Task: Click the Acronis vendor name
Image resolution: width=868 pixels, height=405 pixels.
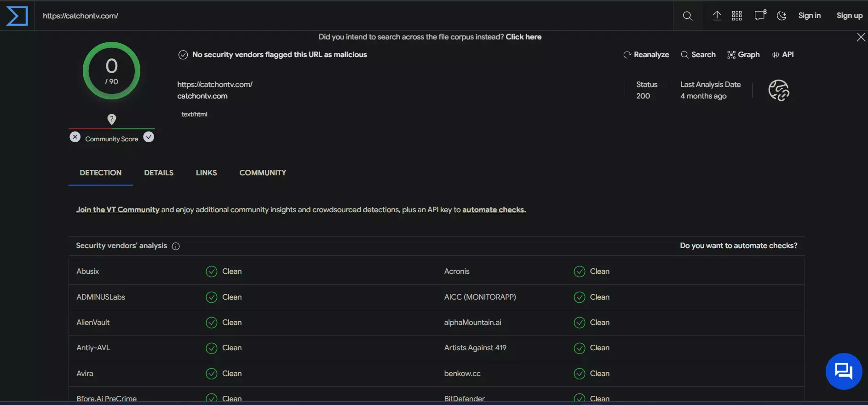Action: pyautogui.click(x=457, y=272)
